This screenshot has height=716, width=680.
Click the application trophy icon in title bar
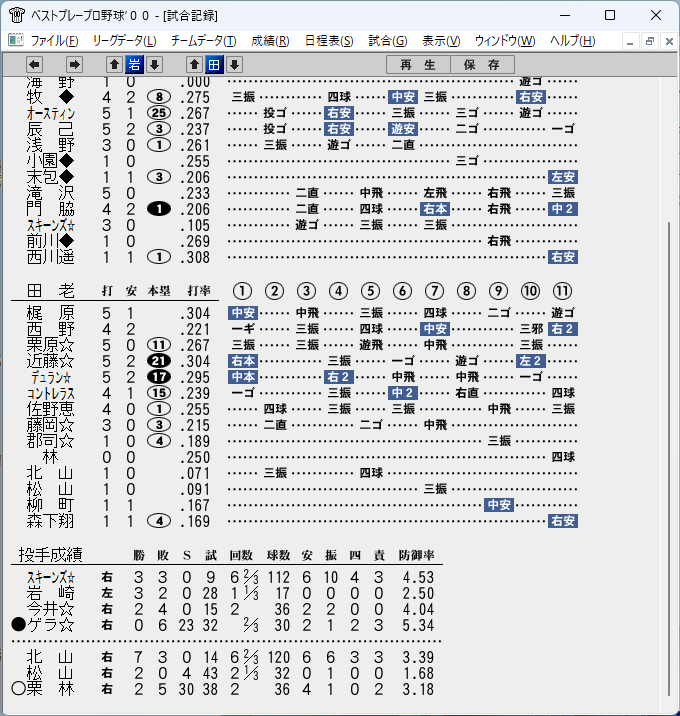tap(17, 15)
